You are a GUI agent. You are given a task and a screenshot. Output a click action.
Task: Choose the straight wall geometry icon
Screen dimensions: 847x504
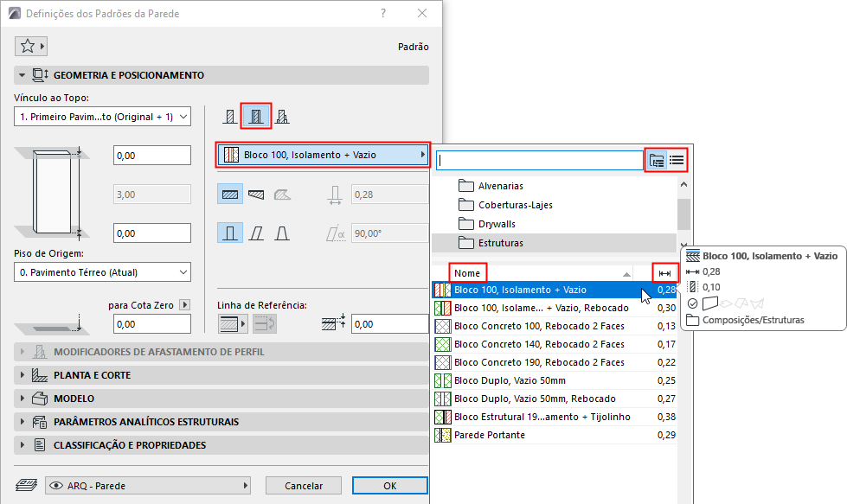pos(230,195)
